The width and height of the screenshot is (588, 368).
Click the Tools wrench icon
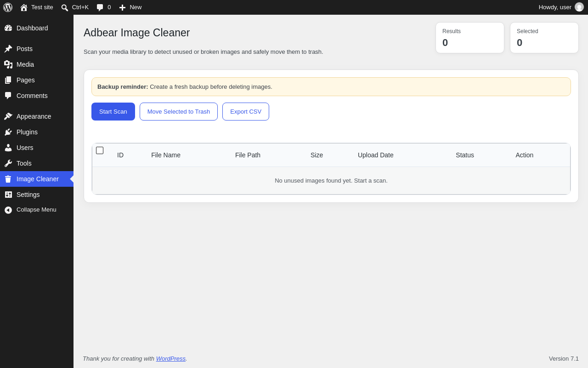point(8,163)
